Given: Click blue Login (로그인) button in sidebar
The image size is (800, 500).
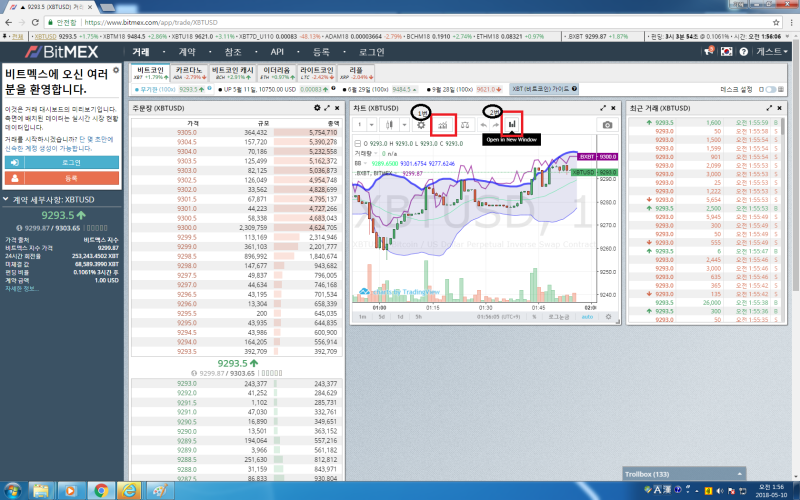Looking at the screenshot, I should coord(62,162).
